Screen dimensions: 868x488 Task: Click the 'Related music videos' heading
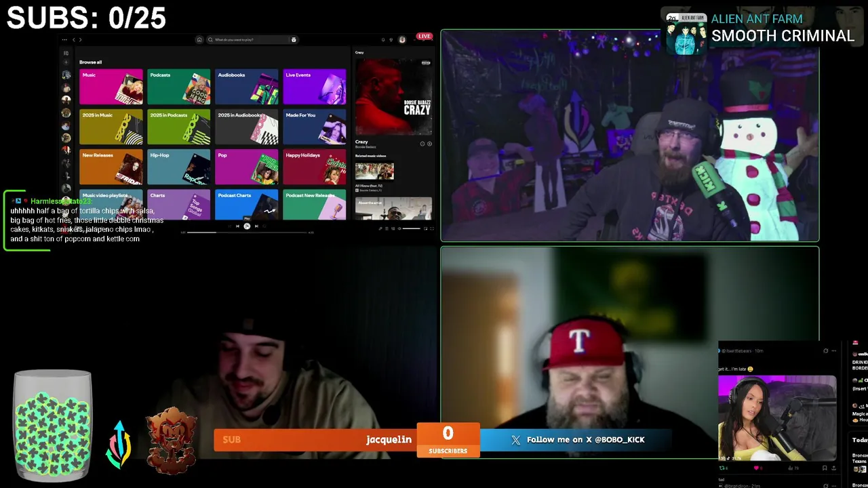370,156
